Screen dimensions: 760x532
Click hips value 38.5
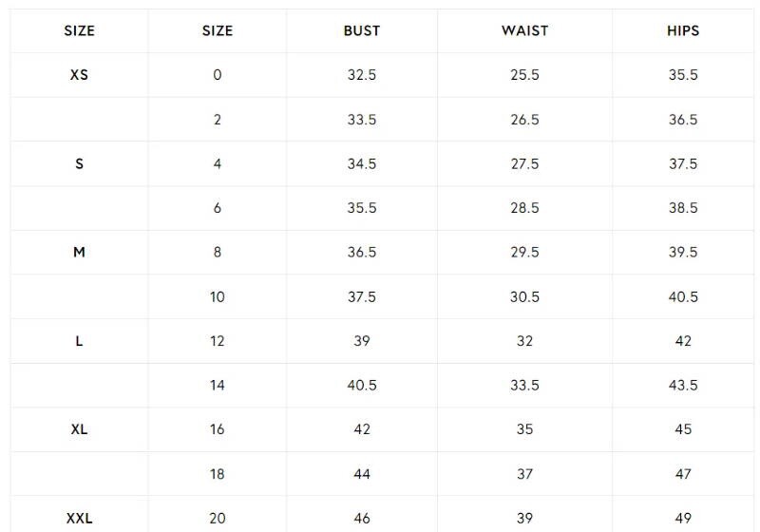(x=682, y=208)
